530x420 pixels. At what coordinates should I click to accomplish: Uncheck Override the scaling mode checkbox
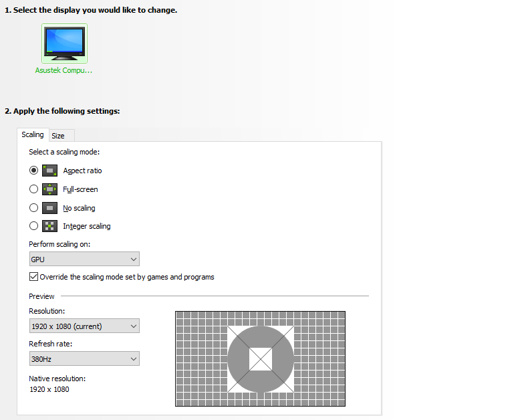point(34,277)
